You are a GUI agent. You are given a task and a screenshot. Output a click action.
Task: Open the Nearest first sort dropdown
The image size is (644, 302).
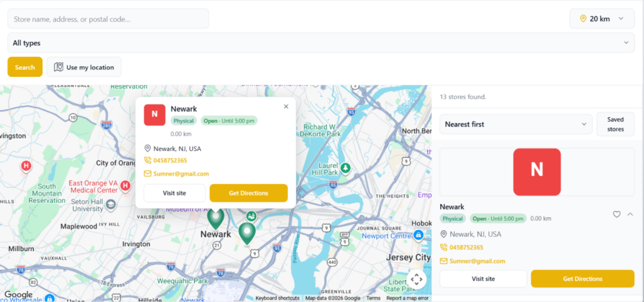pyautogui.click(x=516, y=124)
